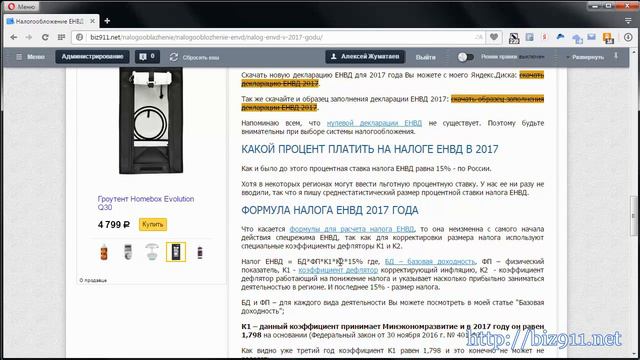The height and width of the screenshot is (360, 640).
Task: Open the notifications counter with 0
Action: click(x=147, y=57)
